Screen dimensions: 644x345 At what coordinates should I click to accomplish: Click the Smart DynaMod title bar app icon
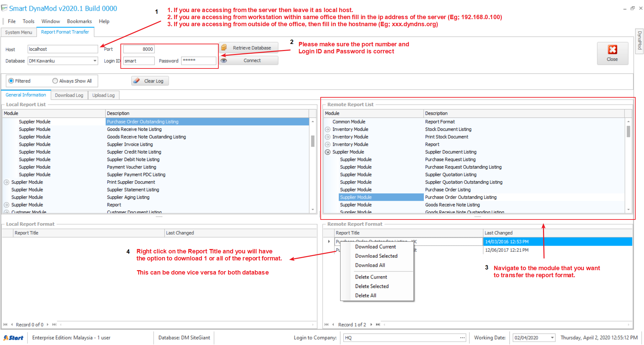point(4,8)
